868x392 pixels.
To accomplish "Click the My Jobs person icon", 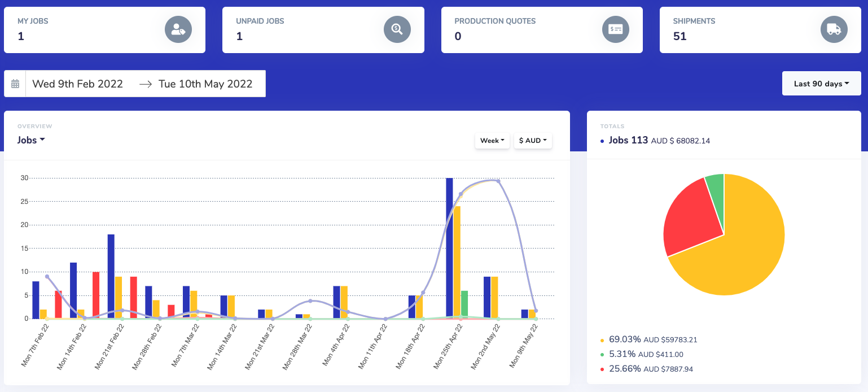I will pos(178,29).
